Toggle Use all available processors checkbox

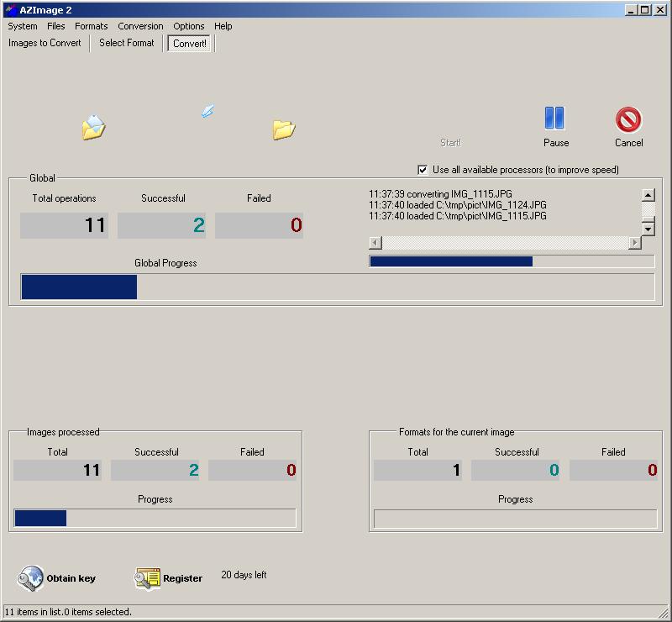423,170
